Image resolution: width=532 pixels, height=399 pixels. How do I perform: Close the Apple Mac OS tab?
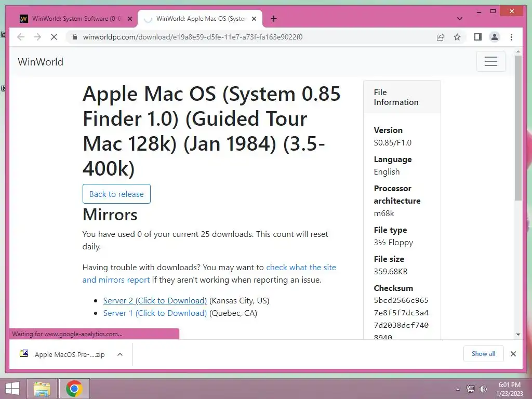pos(254,19)
